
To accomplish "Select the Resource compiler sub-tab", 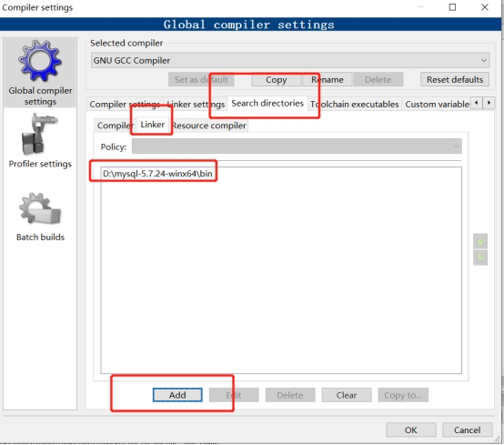I will click(x=209, y=126).
